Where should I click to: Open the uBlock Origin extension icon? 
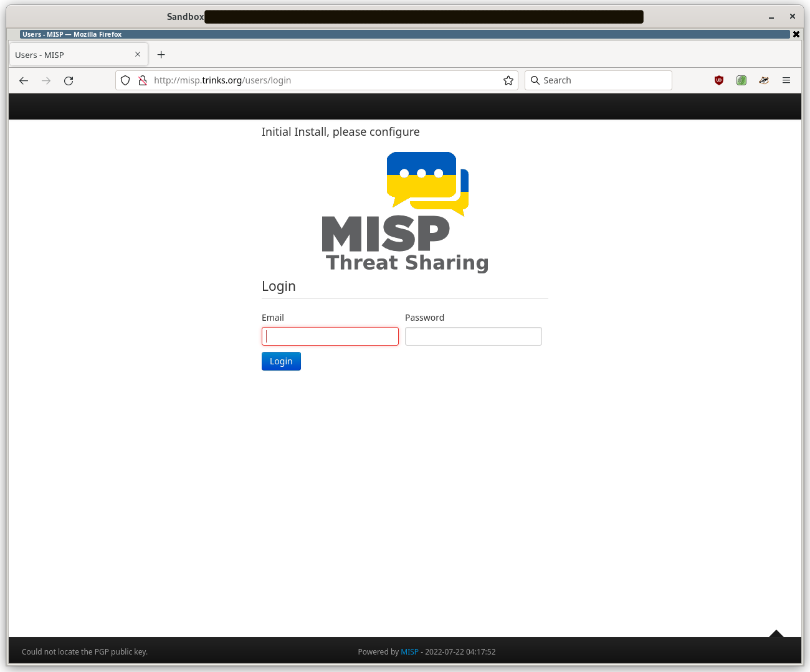[x=719, y=80]
